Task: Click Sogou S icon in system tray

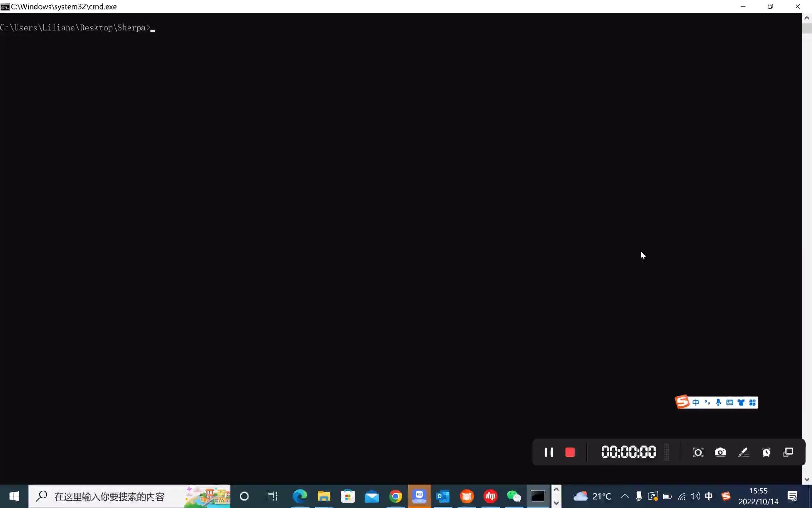Action: click(x=726, y=496)
